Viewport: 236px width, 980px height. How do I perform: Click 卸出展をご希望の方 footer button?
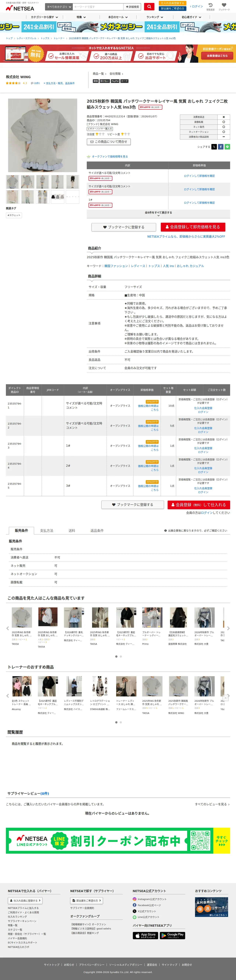[x=87, y=901]
